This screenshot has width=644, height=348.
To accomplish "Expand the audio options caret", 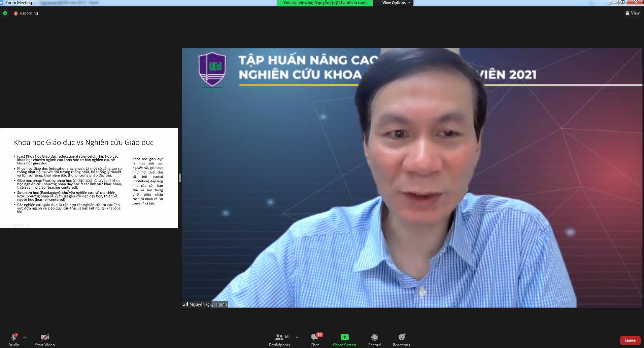I will click(25, 337).
